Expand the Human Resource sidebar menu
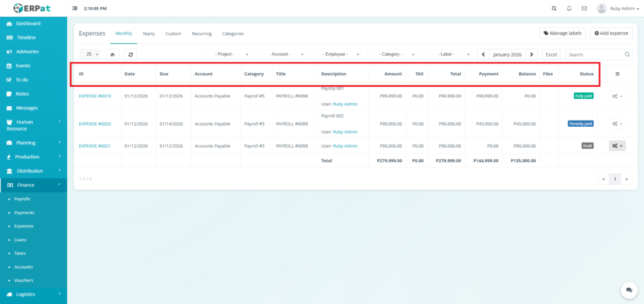 (33, 125)
